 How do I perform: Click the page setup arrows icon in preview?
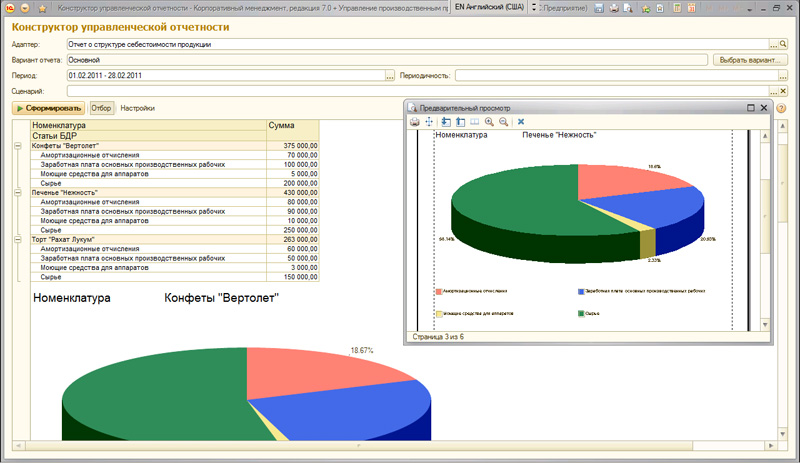pyautogui.click(x=429, y=121)
